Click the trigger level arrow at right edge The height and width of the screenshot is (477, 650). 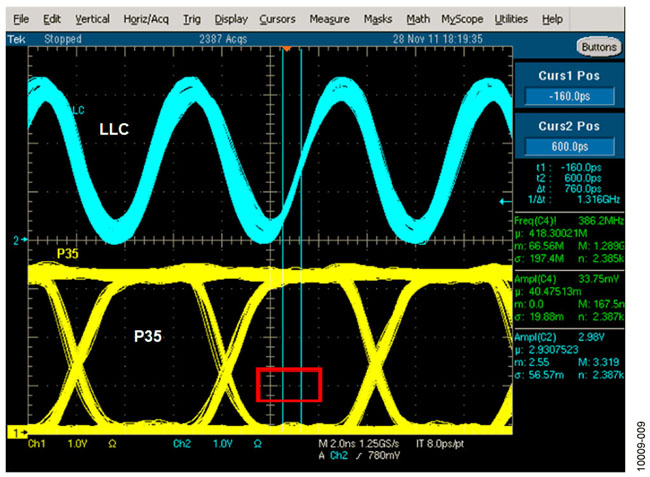[x=505, y=202]
